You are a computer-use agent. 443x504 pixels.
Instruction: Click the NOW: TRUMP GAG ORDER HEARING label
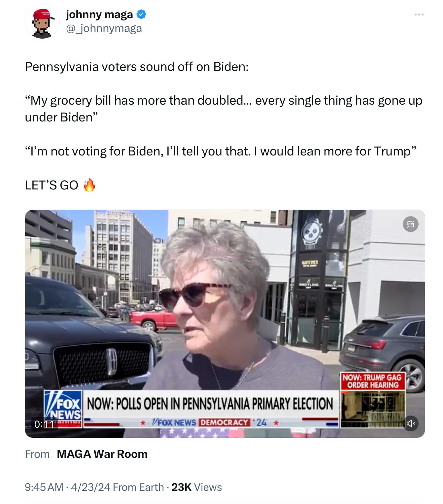373,381
